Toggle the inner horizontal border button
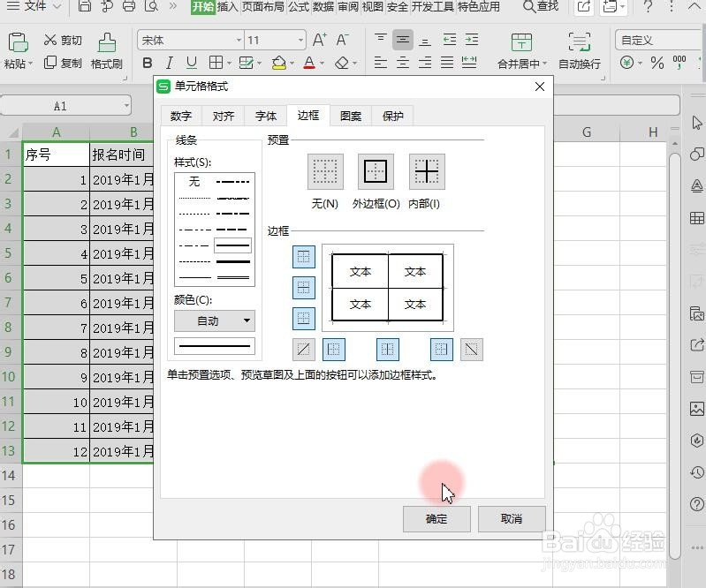This screenshot has width=706, height=588. [303, 288]
